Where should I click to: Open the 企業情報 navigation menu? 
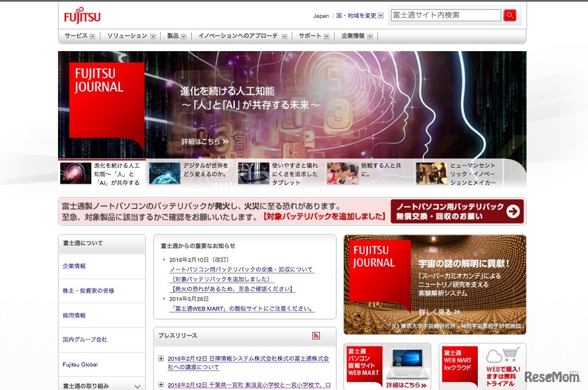point(357,36)
